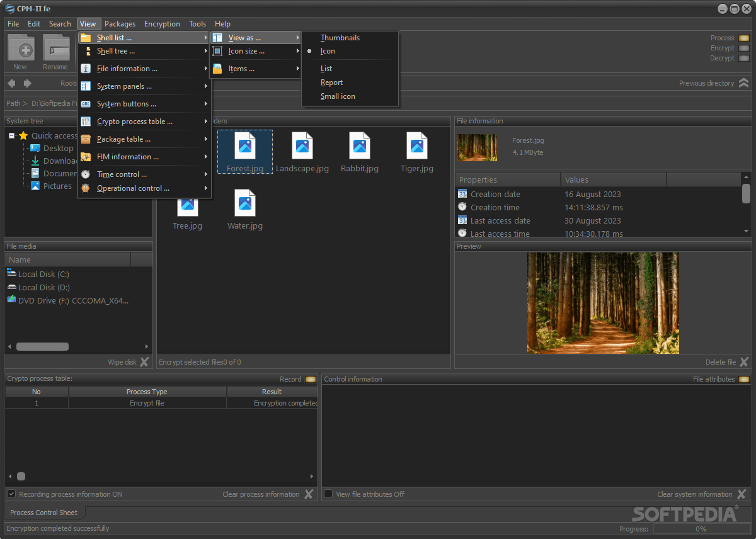Screen dimensions: 756x539
Task: Click the Local Disk (D:) drive icon
Action: point(11,287)
